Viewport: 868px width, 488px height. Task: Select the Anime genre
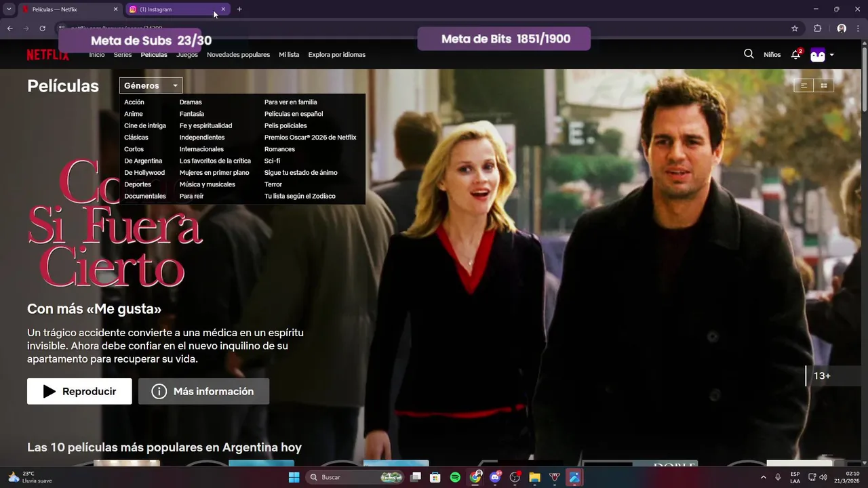tap(134, 114)
